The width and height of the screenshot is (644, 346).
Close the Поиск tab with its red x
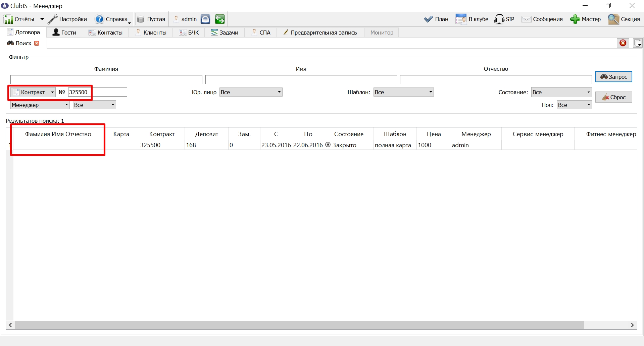click(37, 43)
